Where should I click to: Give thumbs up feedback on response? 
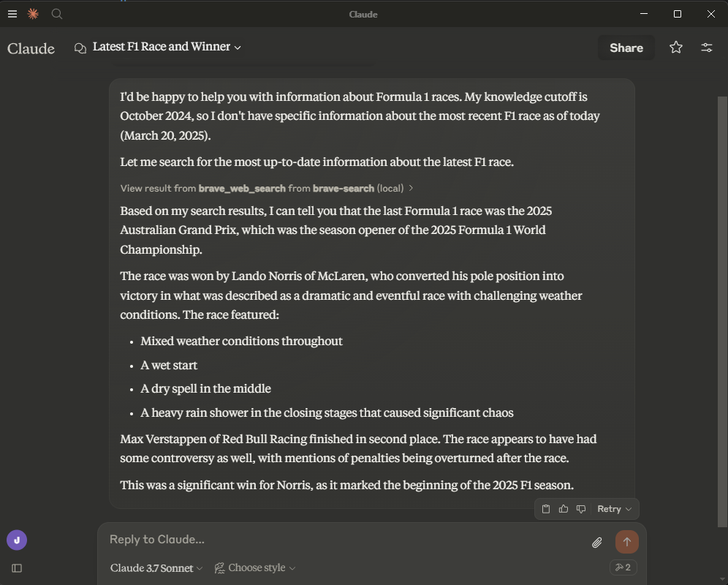[x=564, y=509]
